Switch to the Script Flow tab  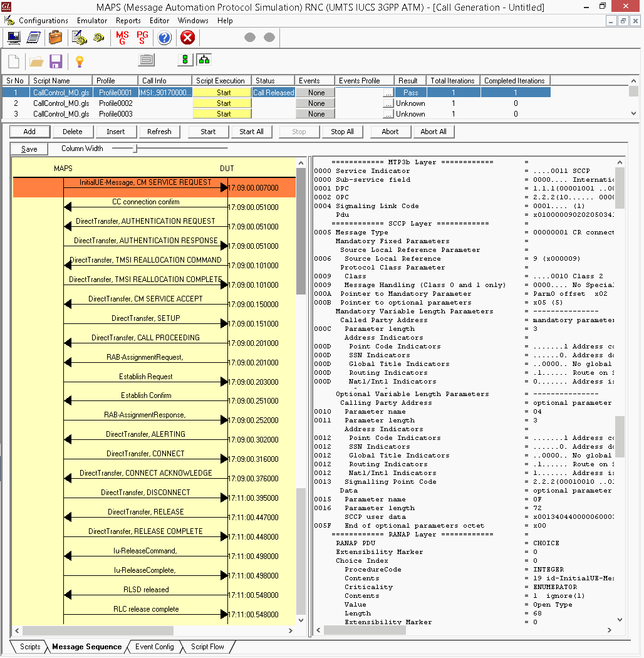207,647
